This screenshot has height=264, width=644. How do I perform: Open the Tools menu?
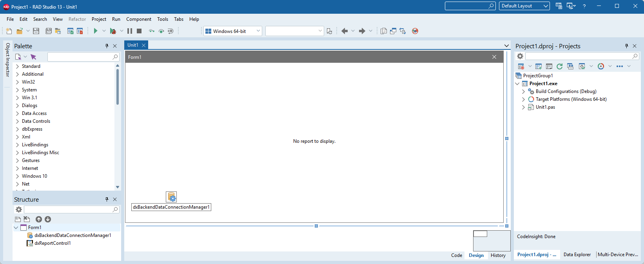[163, 19]
